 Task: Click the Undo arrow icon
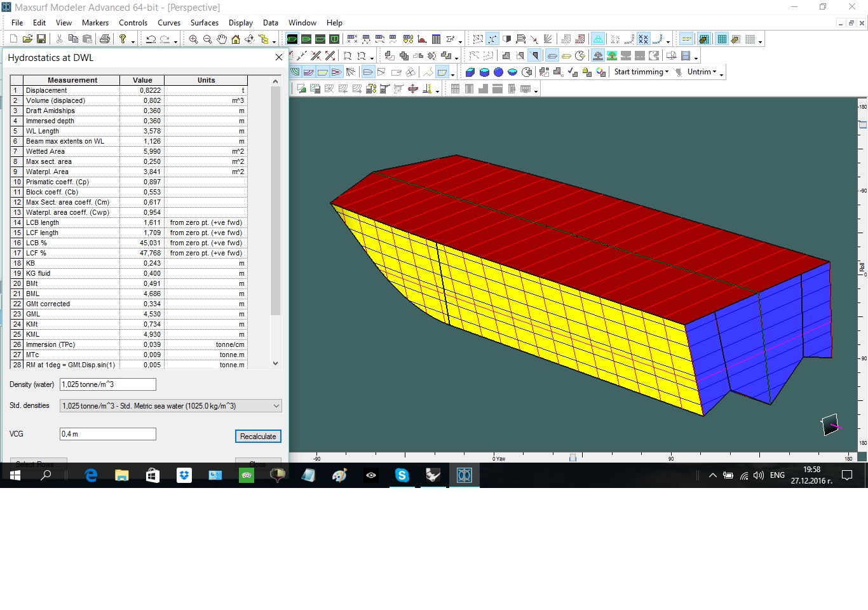(x=151, y=39)
